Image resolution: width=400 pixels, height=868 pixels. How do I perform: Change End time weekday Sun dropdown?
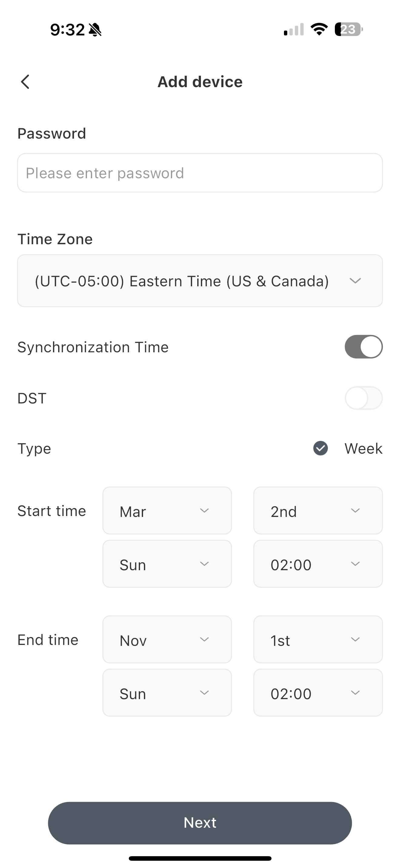pos(167,693)
